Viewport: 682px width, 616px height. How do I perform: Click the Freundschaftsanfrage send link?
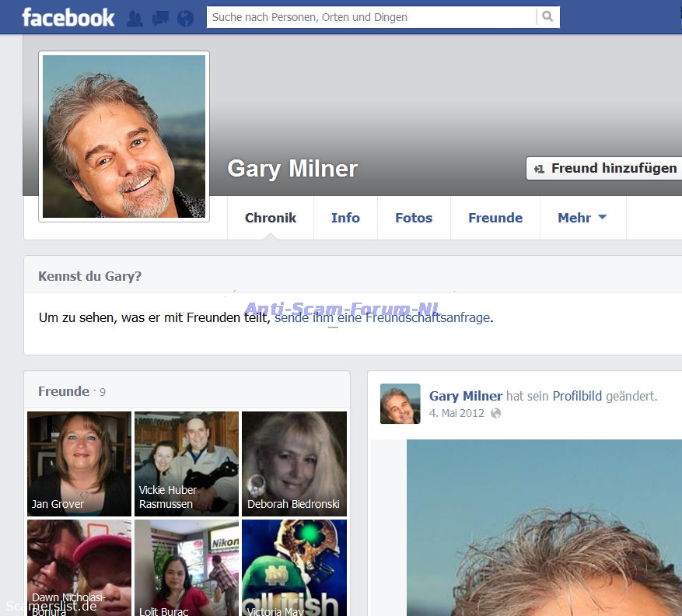(x=383, y=317)
